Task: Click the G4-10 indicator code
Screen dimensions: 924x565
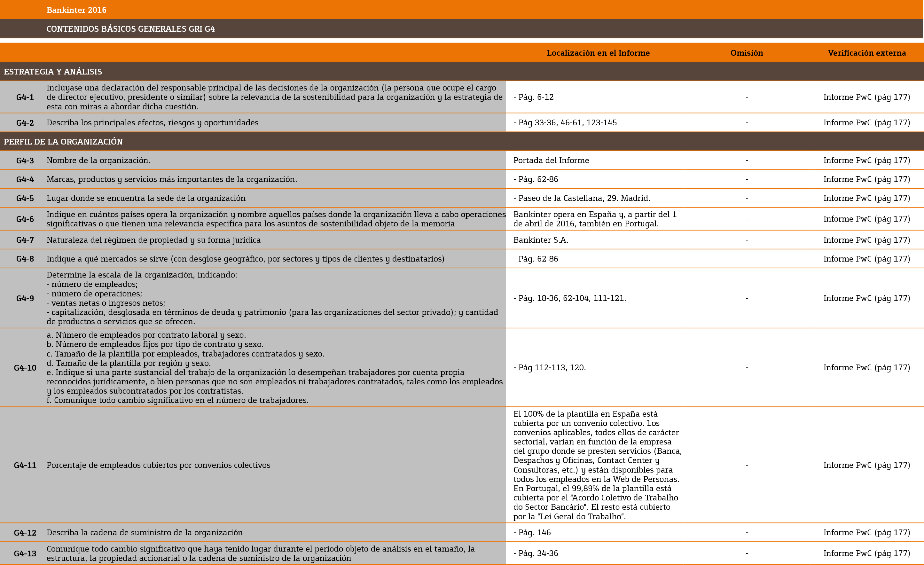Action: click(x=25, y=368)
